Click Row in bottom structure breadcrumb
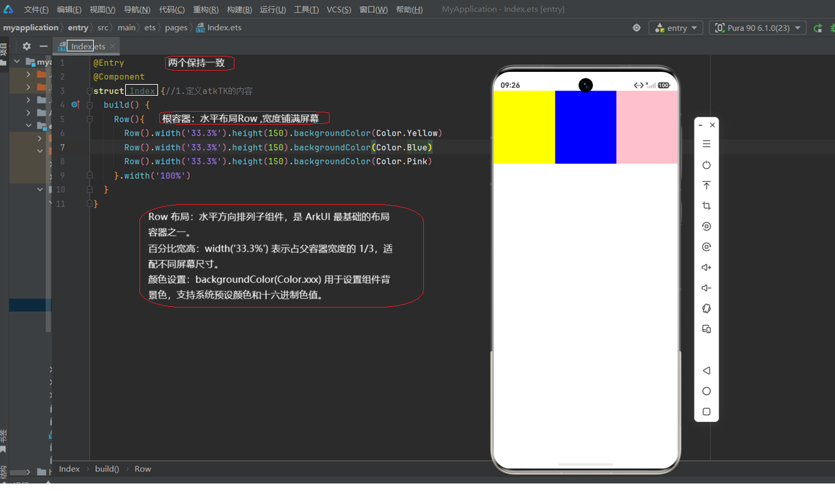The width and height of the screenshot is (835, 504). [x=143, y=469]
